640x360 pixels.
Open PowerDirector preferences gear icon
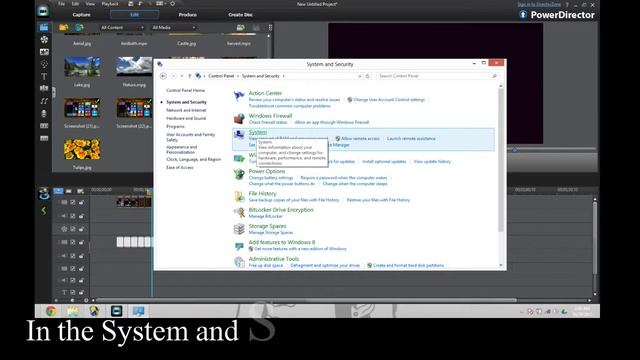pos(173,4)
